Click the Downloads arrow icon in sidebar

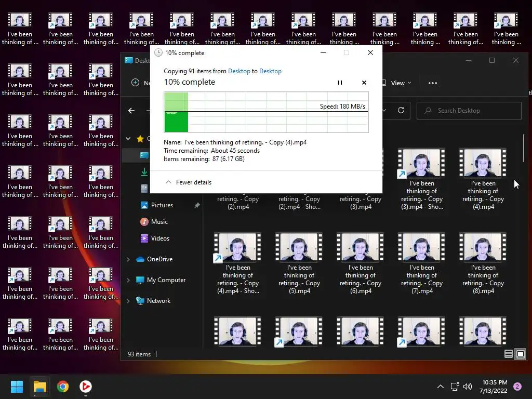click(144, 172)
